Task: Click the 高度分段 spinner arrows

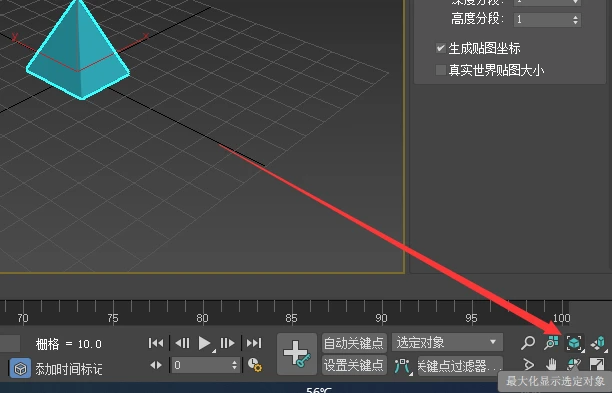Action: [576, 20]
